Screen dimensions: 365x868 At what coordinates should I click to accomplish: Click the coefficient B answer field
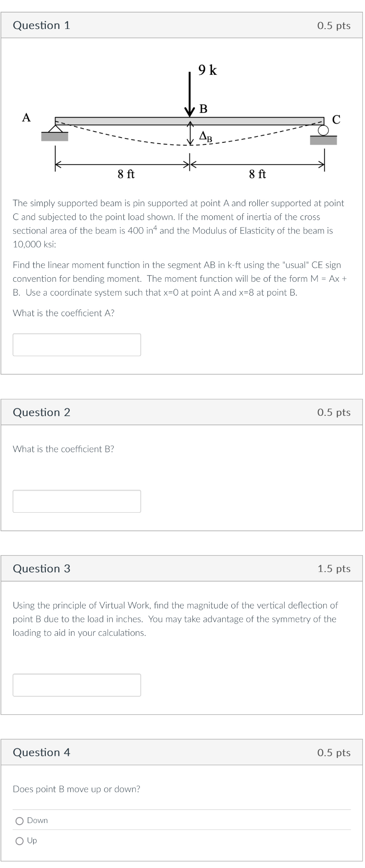[x=77, y=501]
